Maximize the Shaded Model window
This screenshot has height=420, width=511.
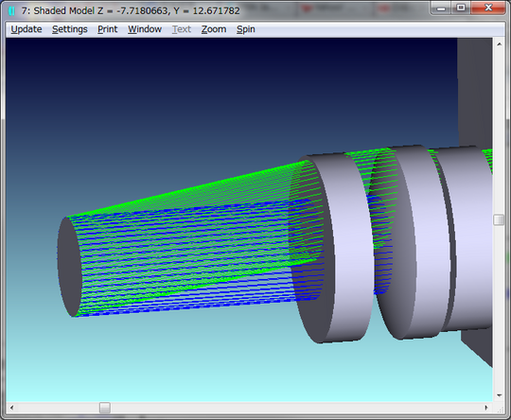click(x=461, y=9)
